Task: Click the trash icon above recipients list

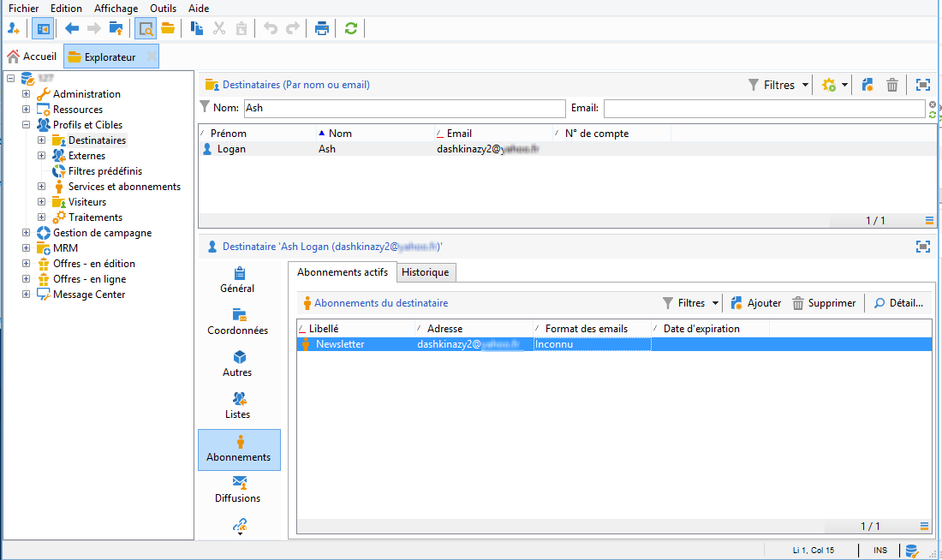Action: tap(892, 85)
